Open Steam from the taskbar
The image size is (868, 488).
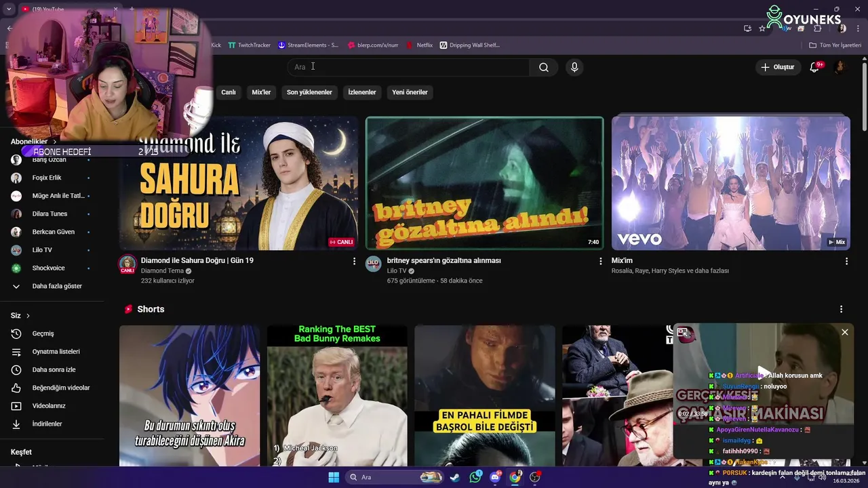(455, 477)
